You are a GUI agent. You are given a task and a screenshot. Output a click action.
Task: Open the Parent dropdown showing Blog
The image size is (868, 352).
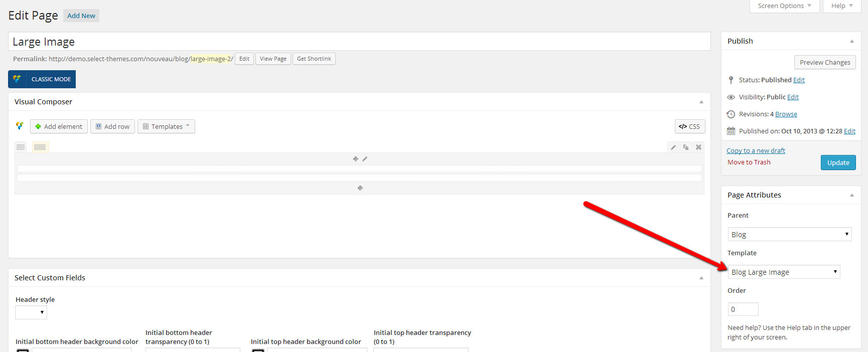pos(789,234)
